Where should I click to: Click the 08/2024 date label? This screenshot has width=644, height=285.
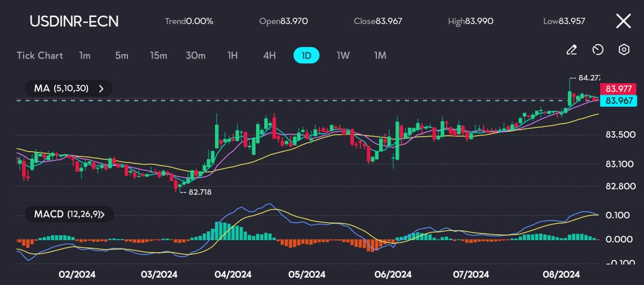click(562, 274)
